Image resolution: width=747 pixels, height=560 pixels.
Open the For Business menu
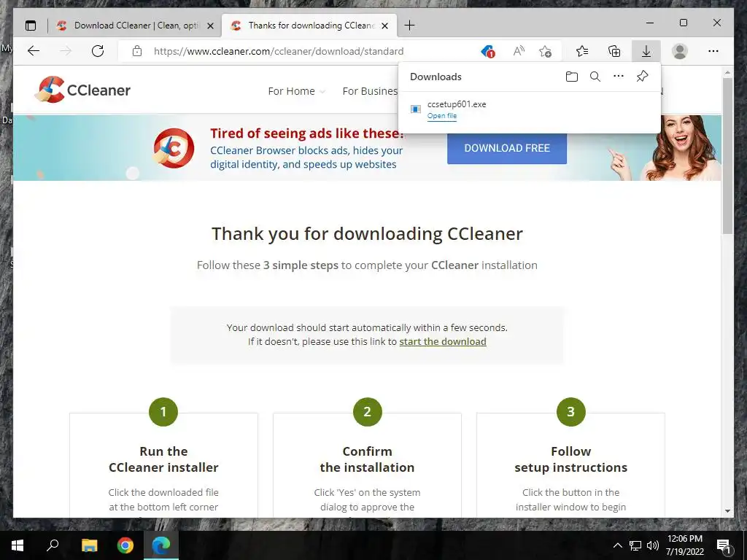[370, 91]
